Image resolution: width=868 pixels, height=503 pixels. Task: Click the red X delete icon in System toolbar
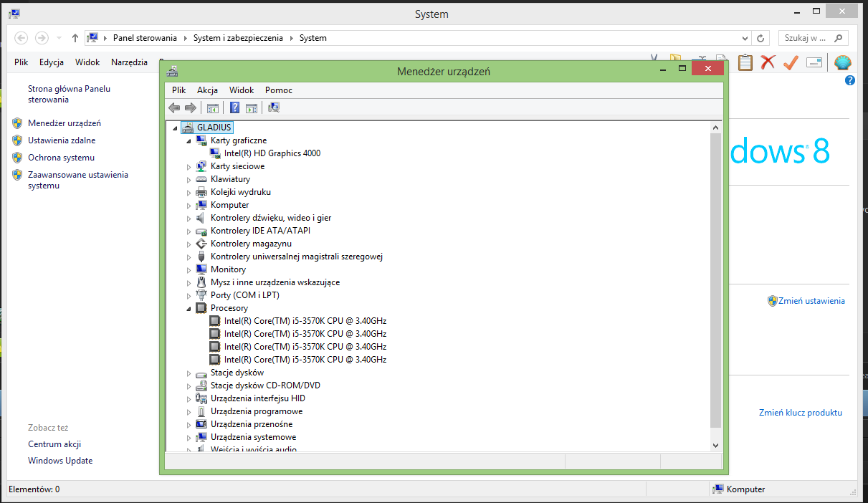pos(768,62)
